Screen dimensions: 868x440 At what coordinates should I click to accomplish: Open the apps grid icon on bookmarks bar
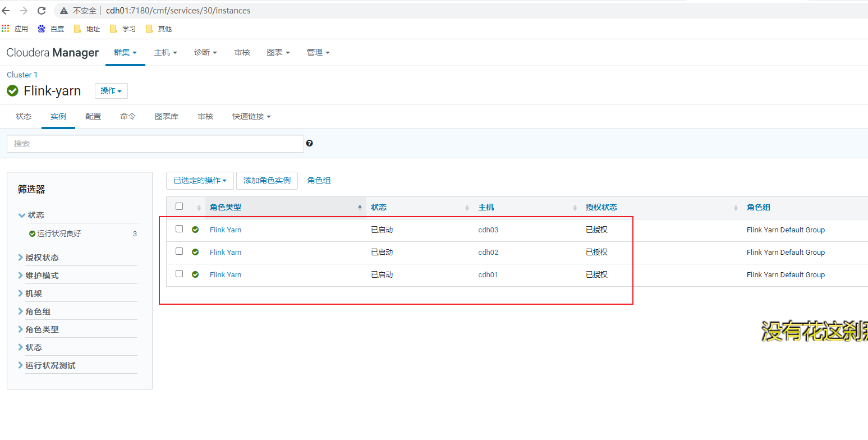coord(6,28)
